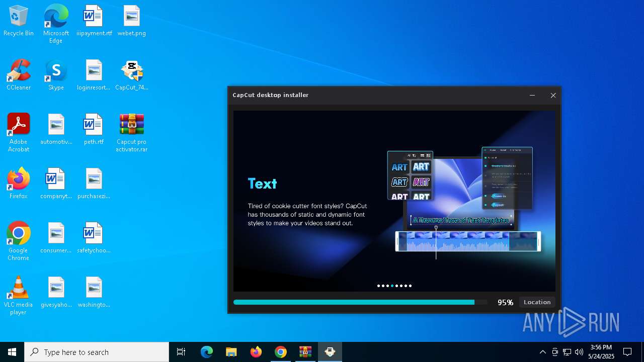The width and height of the screenshot is (644, 362).
Task: Open the taskbar clock and date
Action: point(601,352)
